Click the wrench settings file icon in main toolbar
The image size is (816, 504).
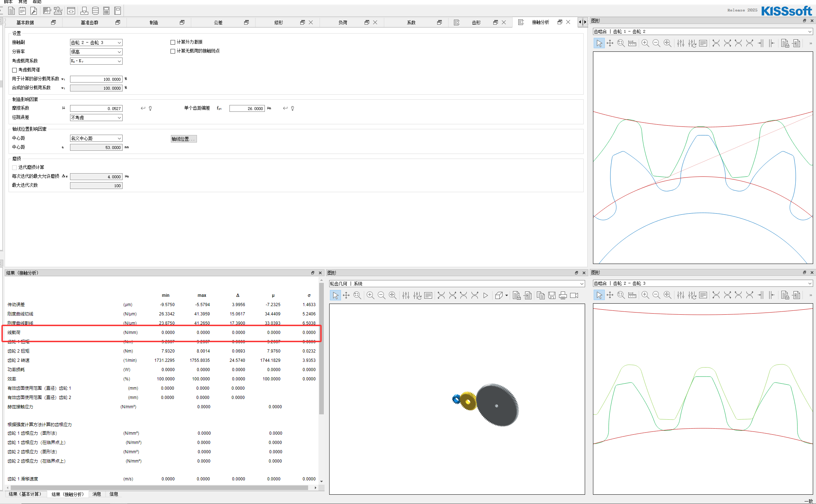click(34, 11)
